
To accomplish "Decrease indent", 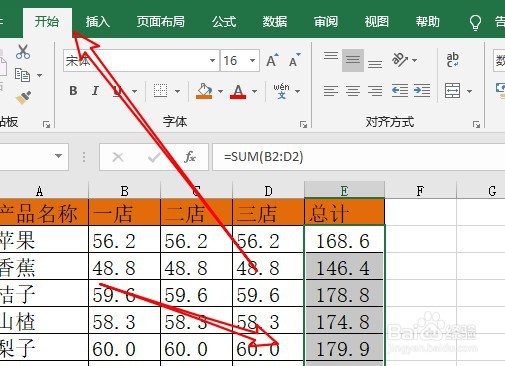I will click(400, 91).
